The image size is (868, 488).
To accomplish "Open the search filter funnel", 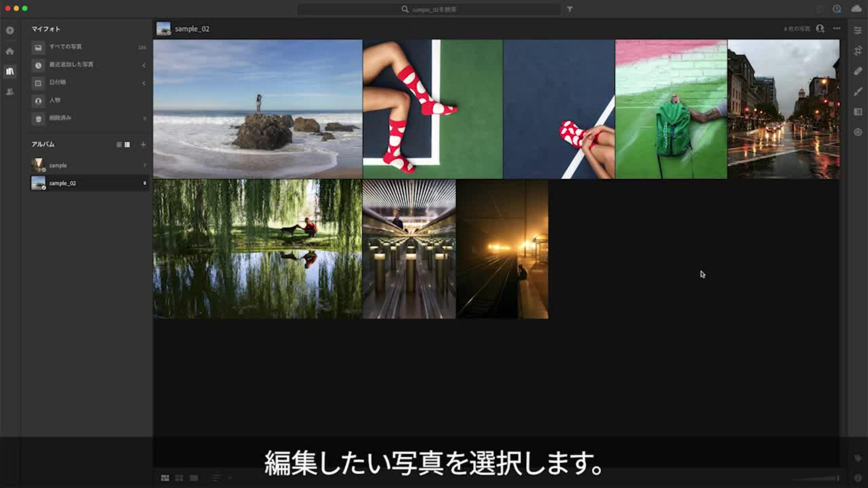I will click(570, 9).
